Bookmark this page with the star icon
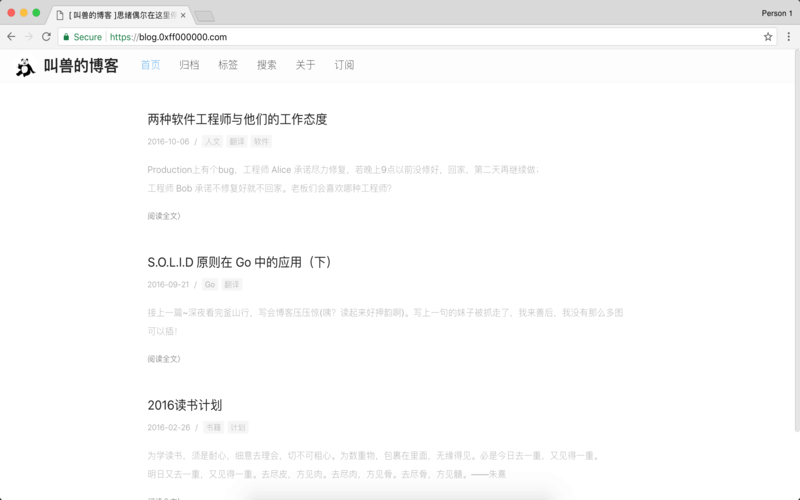 (x=768, y=37)
